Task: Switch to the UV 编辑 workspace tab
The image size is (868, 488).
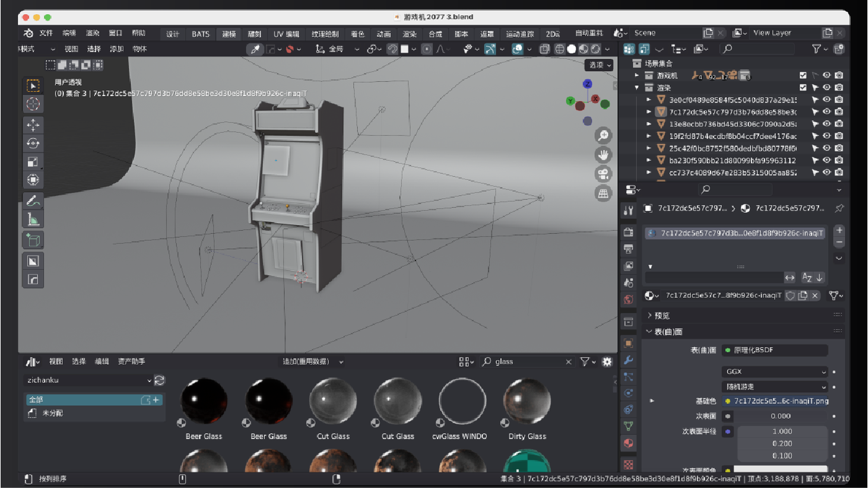Action: pos(286,34)
